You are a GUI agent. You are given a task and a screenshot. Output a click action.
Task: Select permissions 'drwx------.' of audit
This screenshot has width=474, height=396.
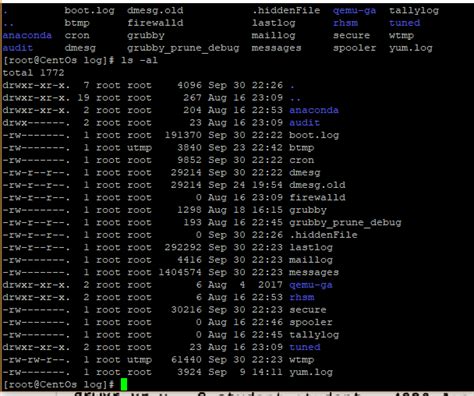pyautogui.click(x=36, y=123)
